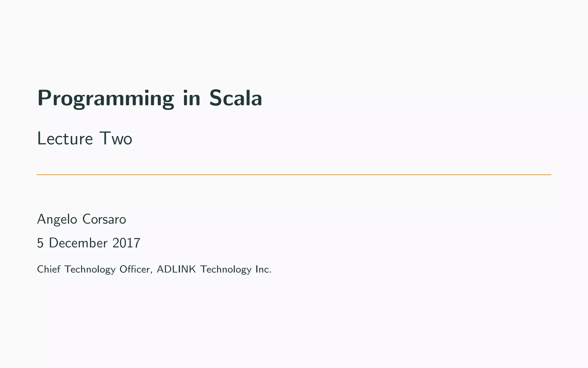
Task: Click the word 'December' in the date
Action: click(x=78, y=243)
